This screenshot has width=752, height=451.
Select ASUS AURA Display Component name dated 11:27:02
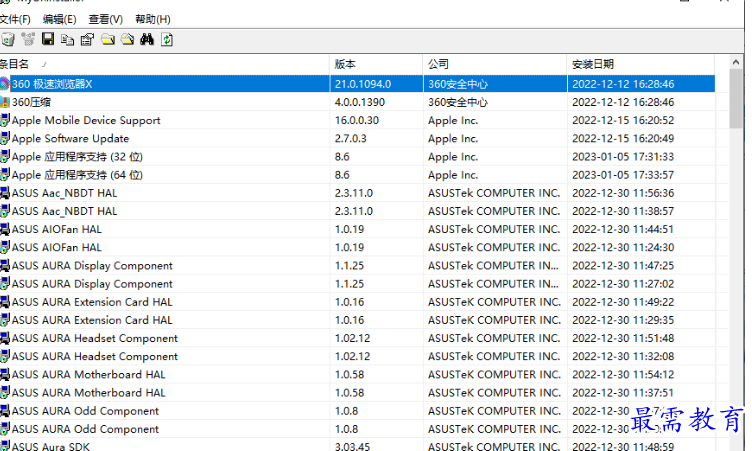point(92,284)
